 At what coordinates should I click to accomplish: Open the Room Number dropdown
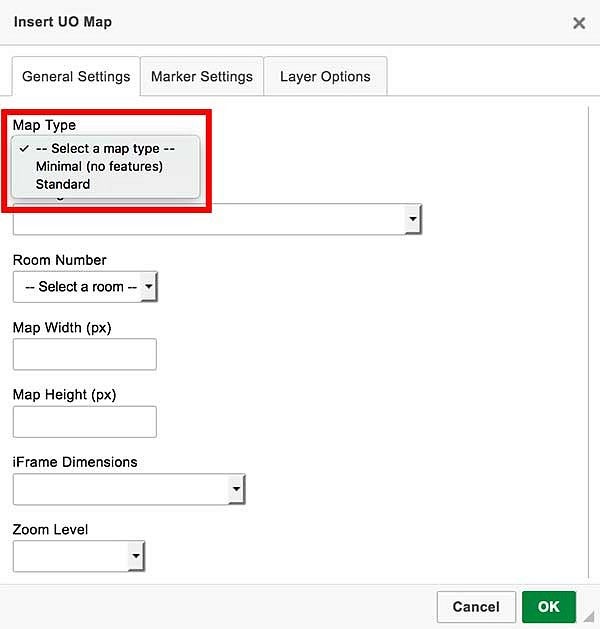pyautogui.click(x=85, y=287)
